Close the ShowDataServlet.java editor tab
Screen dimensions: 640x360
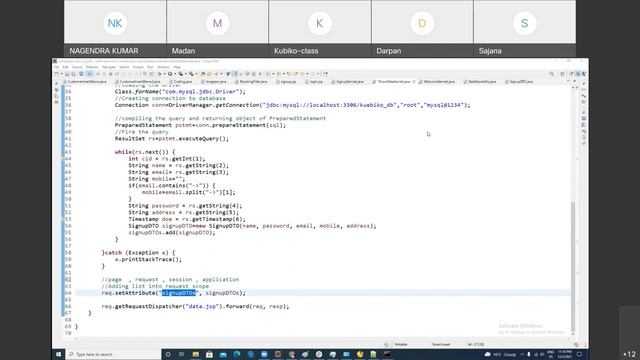(x=413, y=82)
